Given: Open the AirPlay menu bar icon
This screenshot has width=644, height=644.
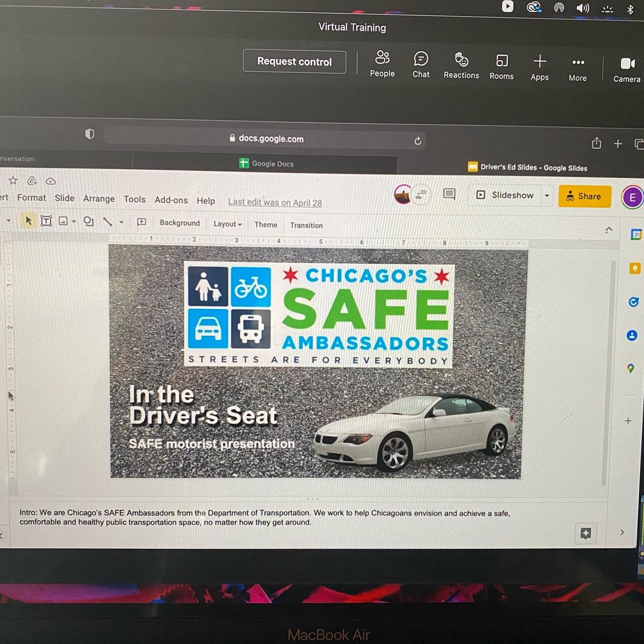Looking at the screenshot, I should pyautogui.click(x=559, y=8).
